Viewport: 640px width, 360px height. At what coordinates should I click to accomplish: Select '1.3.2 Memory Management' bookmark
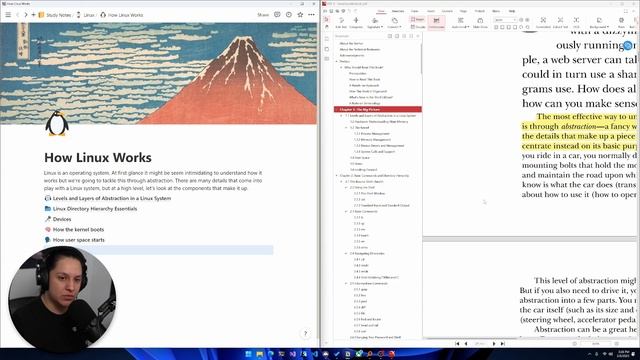pyautogui.click(x=372, y=140)
